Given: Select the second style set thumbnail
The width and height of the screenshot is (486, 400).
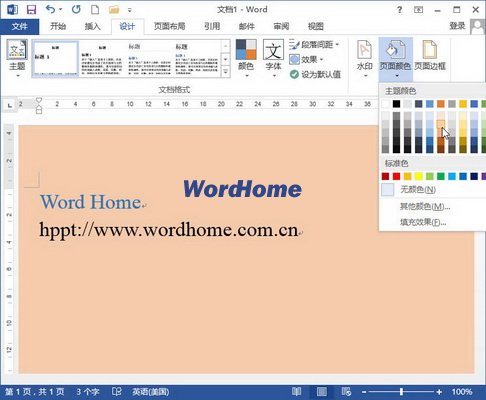Looking at the screenshot, I should click(x=101, y=59).
